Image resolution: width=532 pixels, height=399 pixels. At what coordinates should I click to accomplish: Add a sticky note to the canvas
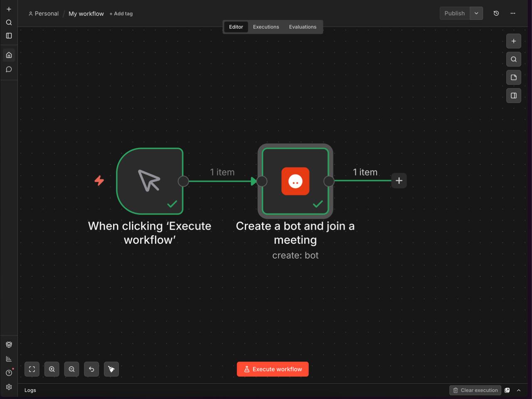tap(514, 78)
